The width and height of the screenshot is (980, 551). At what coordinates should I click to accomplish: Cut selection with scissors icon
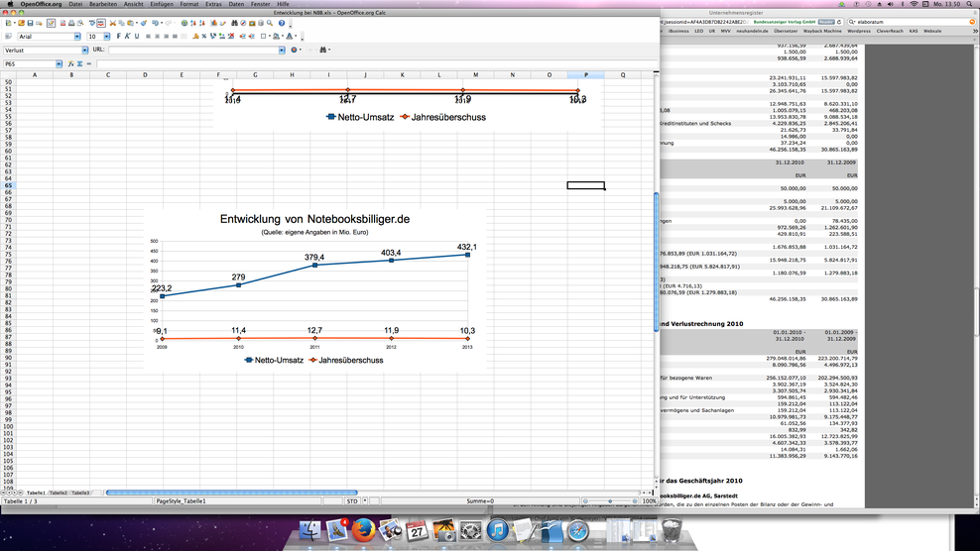[112, 23]
